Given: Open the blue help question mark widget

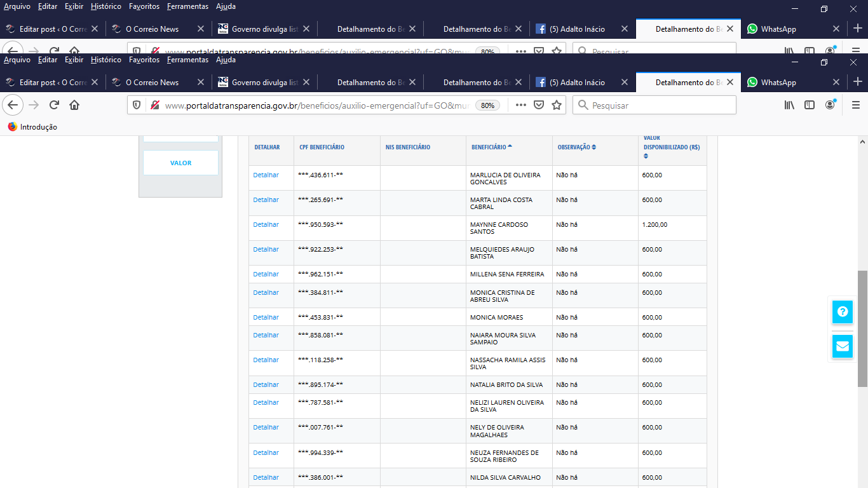Looking at the screenshot, I should (x=843, y=312).
